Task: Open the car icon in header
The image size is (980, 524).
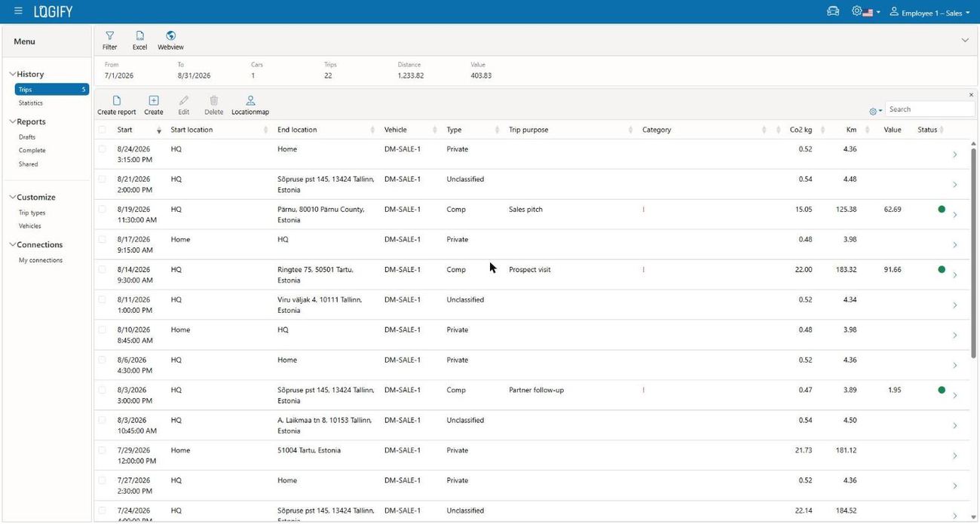Action: point(833,11)
